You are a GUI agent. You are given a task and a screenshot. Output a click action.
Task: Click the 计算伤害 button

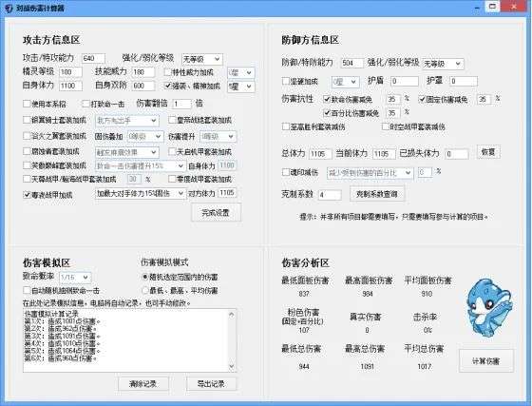click(x=485, y=361)
